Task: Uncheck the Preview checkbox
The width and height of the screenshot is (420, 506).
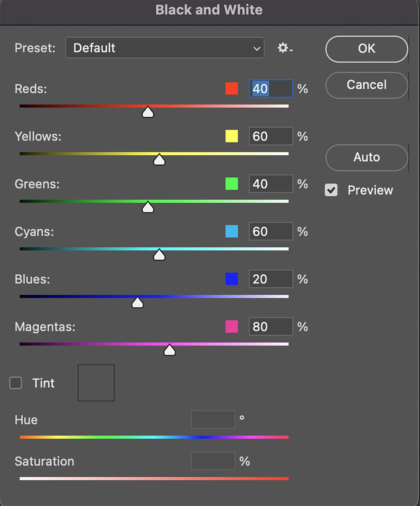Action: 331,190
